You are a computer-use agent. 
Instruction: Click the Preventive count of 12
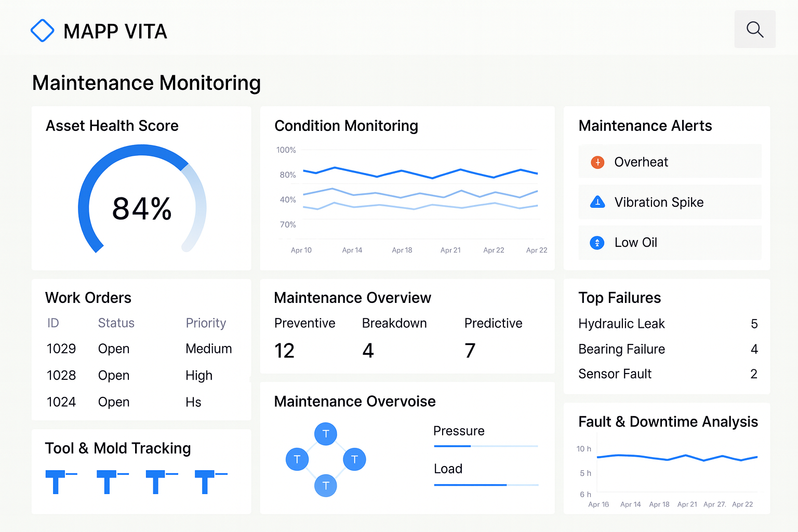[x=284, y=351]
